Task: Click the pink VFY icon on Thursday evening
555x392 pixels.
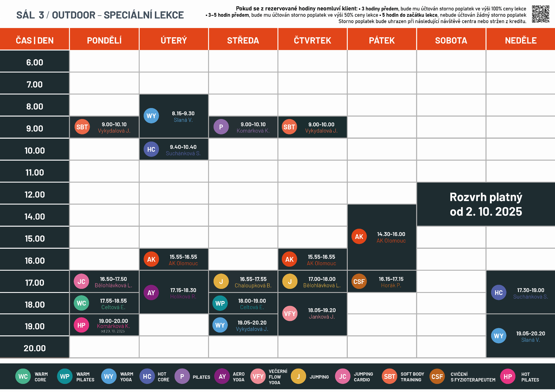Action: [290, 314]
